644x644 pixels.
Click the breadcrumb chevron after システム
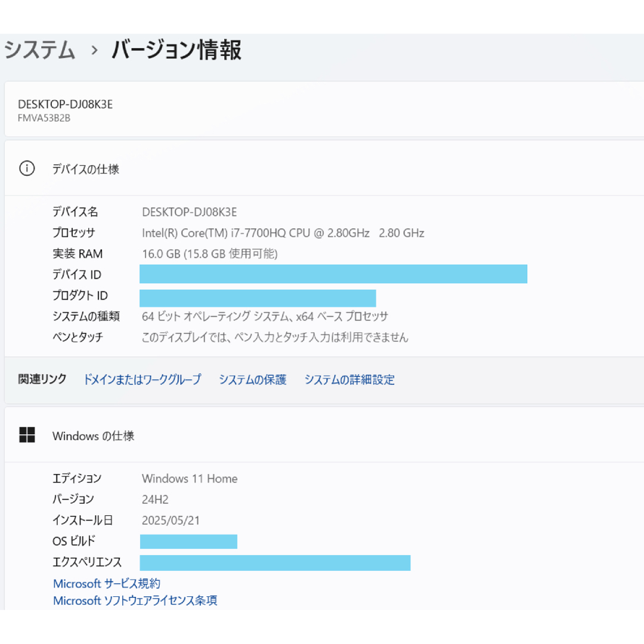94,50
